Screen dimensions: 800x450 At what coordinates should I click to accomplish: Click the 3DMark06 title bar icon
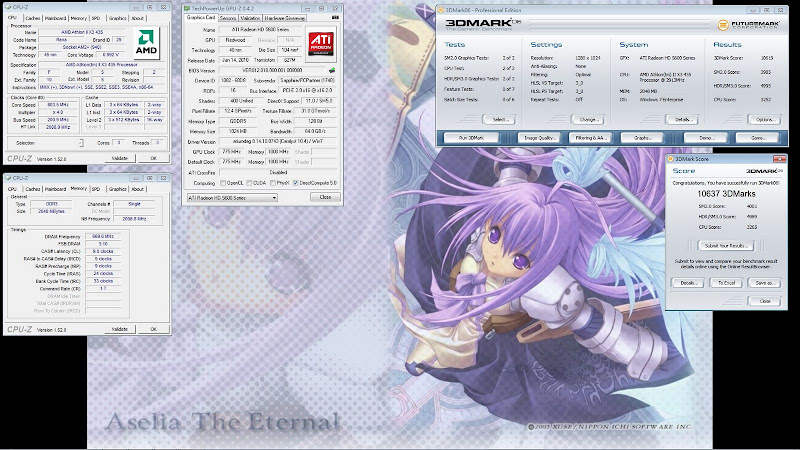point(441,10)
